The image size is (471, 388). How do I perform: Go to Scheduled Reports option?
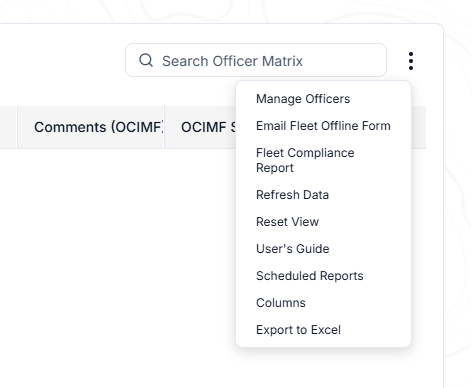[x=310, y=276]
